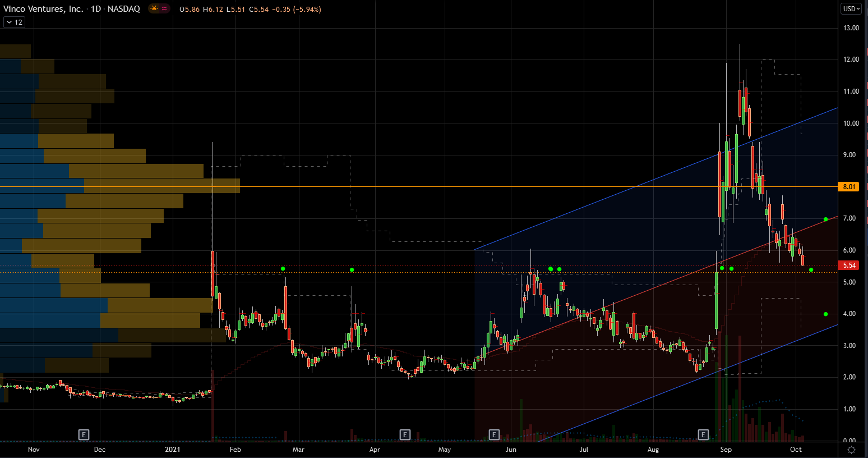Viewport: 868px width, 458px height.
Task: Select the earnings 'E' marker before September
Action: coord(703,434)
